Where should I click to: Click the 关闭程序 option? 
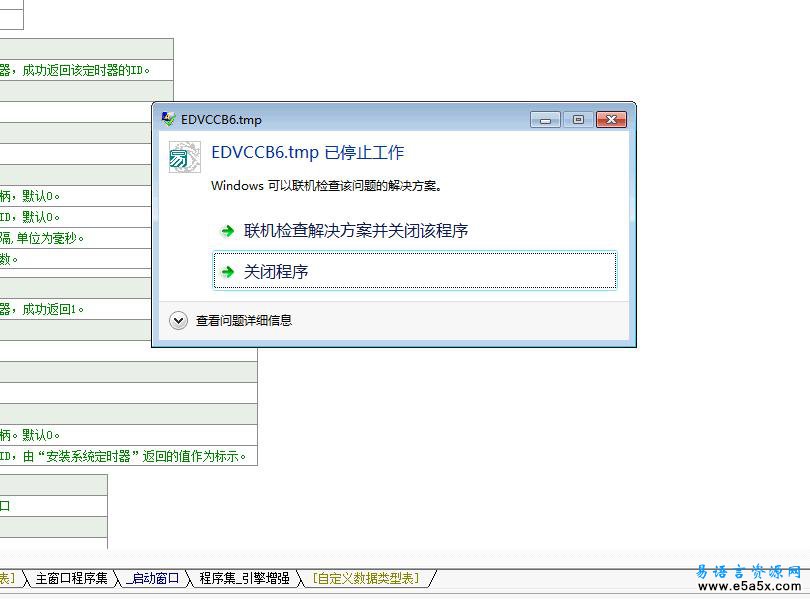click(414, 270)
